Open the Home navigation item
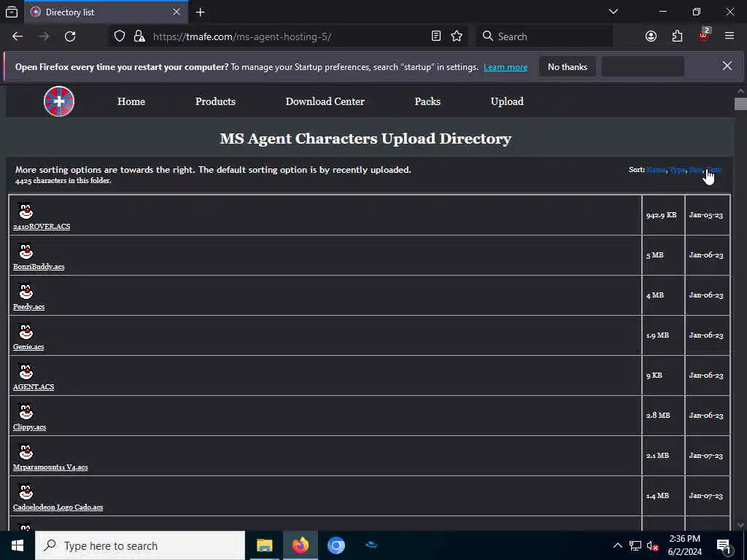747x560 pixels. [x=131, y=101]
